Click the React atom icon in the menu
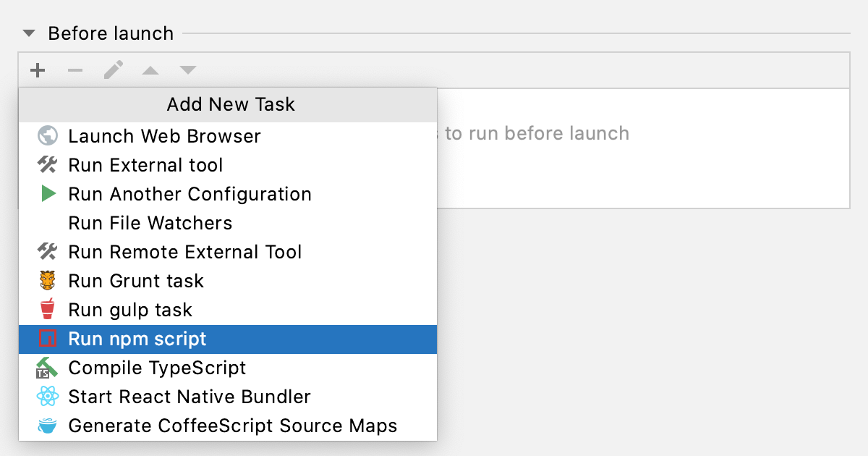 pyautogui.click(x=46, y=396)
